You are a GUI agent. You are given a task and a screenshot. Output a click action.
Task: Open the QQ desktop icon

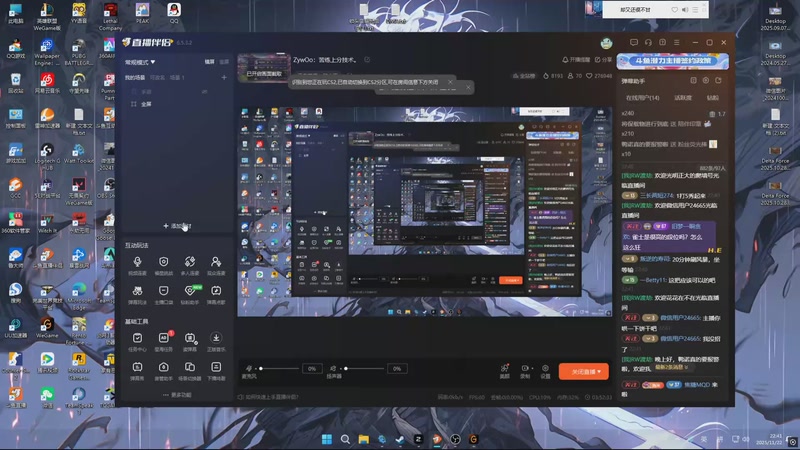coord(174,13)
